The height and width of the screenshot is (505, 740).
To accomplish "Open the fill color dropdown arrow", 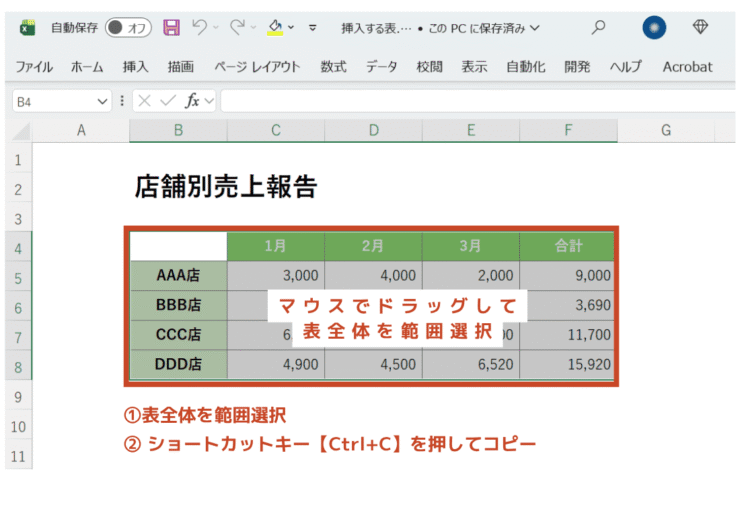I will [x=291, y=27].
